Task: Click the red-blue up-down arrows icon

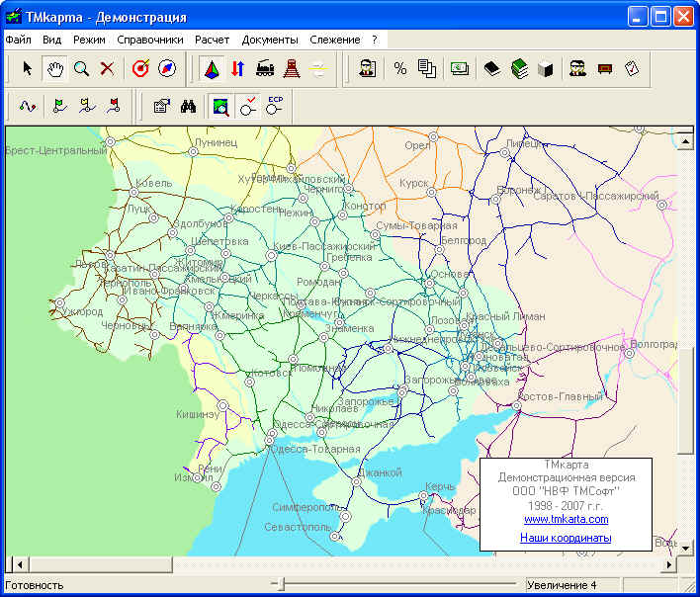Action: (x=238, y=69)
